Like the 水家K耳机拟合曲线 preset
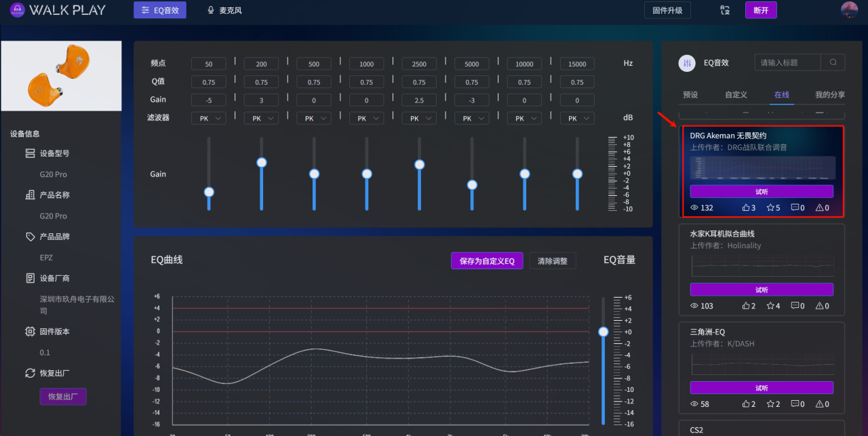 tap(747, 306)
